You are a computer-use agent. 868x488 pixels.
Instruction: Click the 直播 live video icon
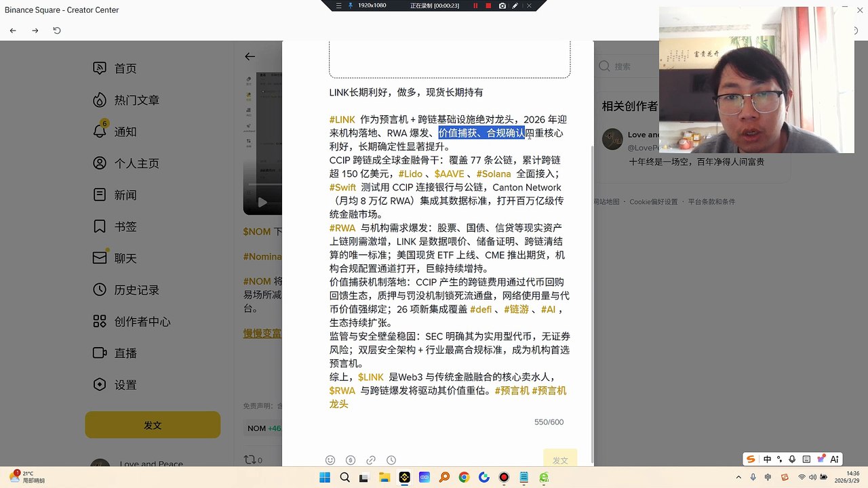tap(100, 353)
